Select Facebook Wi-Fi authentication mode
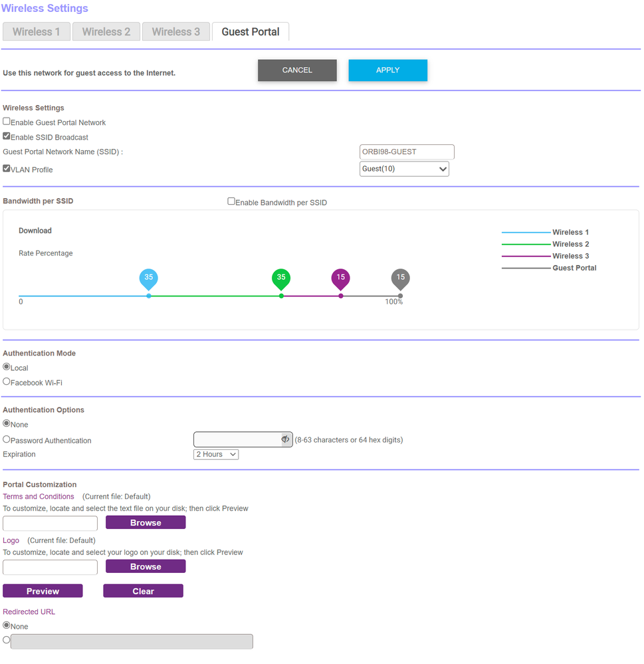This screenshot has width=644, height=664. point(7,382)
